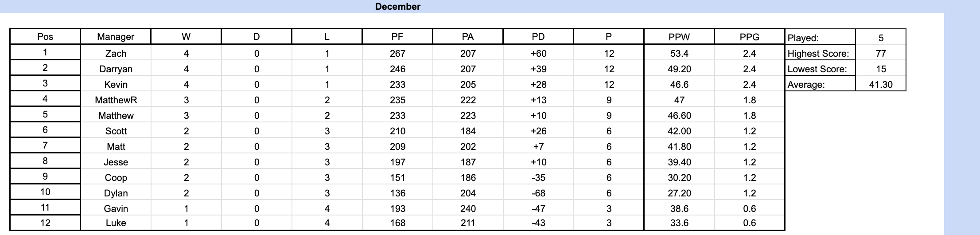Select Kevin's PD value +28
The height and width of the screenshot is (235, 980).
tap(538, 85)
